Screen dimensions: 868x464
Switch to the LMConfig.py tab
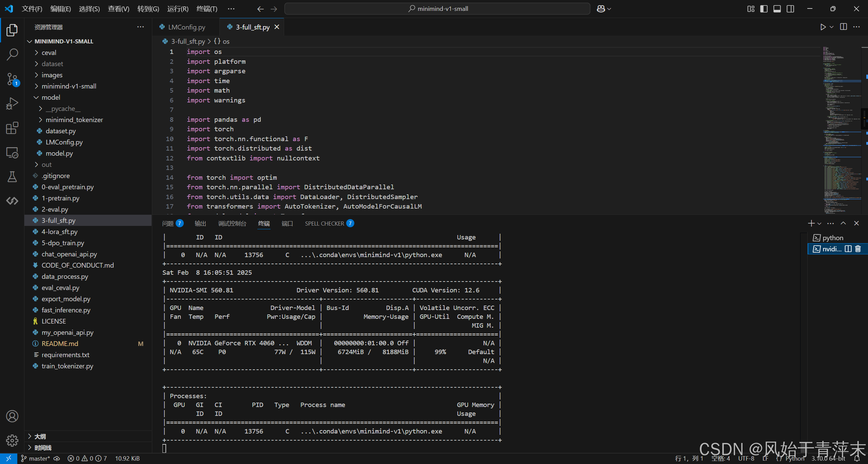[x=186, y=27]
